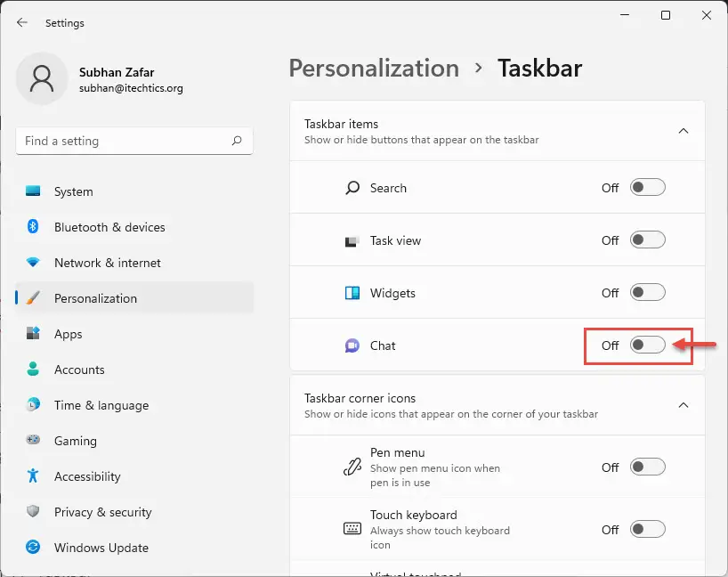Click the Privacy & security shield icon
Image resolution: width=728 pixels, height=577 pixels.
pos(33,511)
